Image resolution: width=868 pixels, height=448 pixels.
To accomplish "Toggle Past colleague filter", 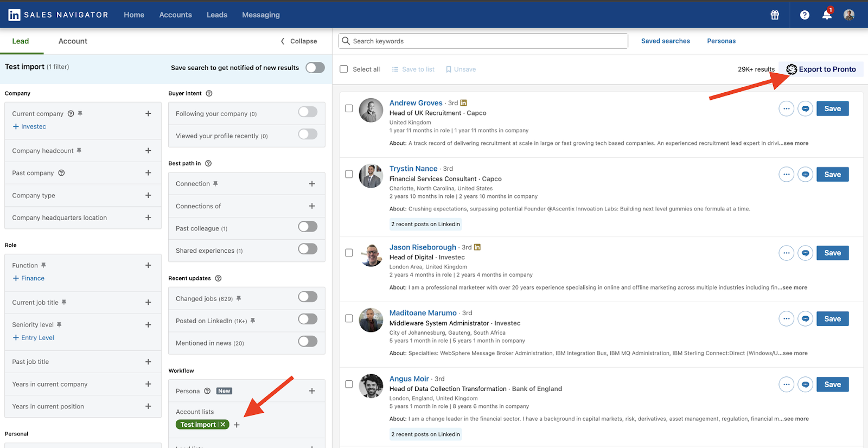I will 308,227.
